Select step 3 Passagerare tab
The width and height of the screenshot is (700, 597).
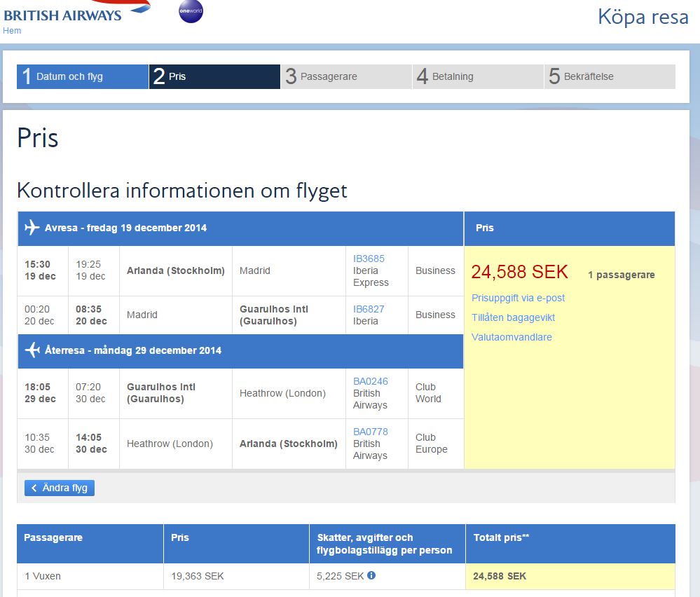click(x=346, y=77)
